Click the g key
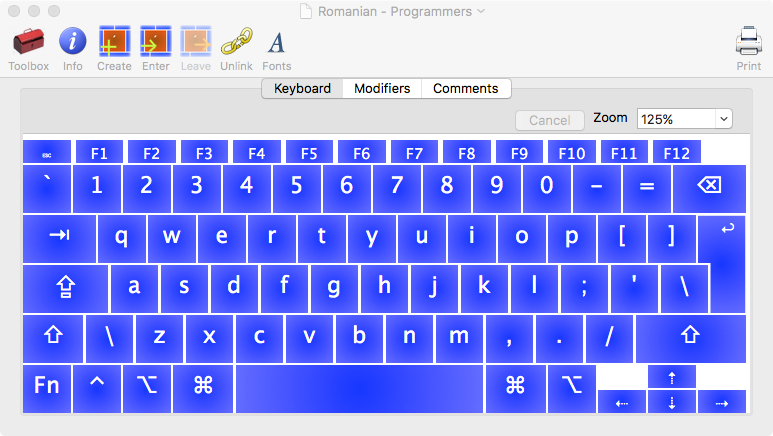Viewport: 773px width, 436px height. 334,289
